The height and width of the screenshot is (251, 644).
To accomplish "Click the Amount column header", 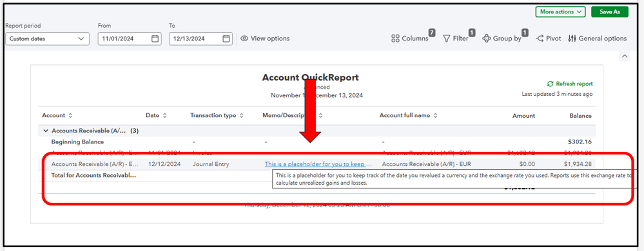I will pos(523,116).
